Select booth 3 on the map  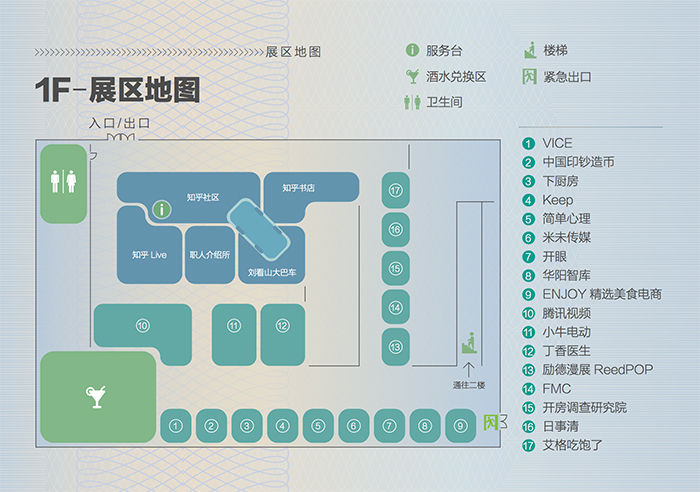tap(247, 426)
